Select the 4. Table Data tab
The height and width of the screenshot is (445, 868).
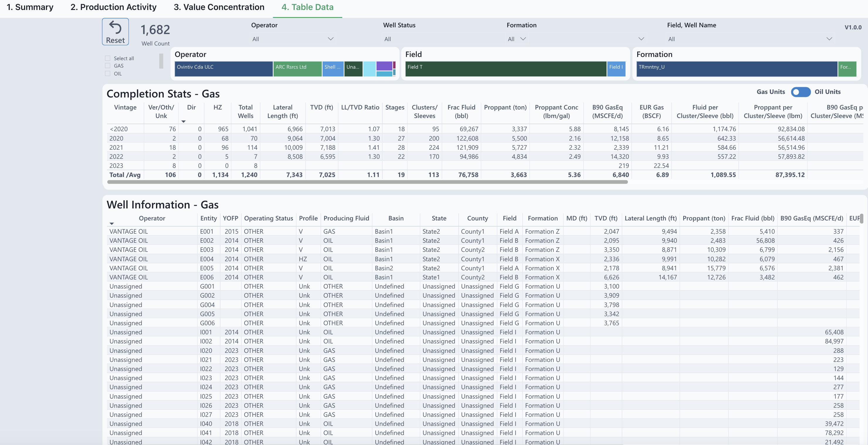[307, 7]
